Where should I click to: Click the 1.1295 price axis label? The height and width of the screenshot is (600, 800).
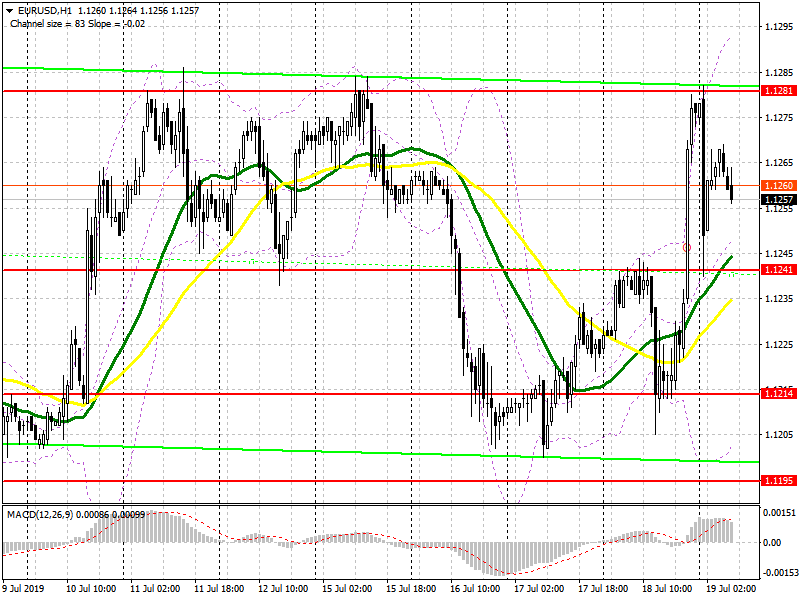[x=779, y=27]
